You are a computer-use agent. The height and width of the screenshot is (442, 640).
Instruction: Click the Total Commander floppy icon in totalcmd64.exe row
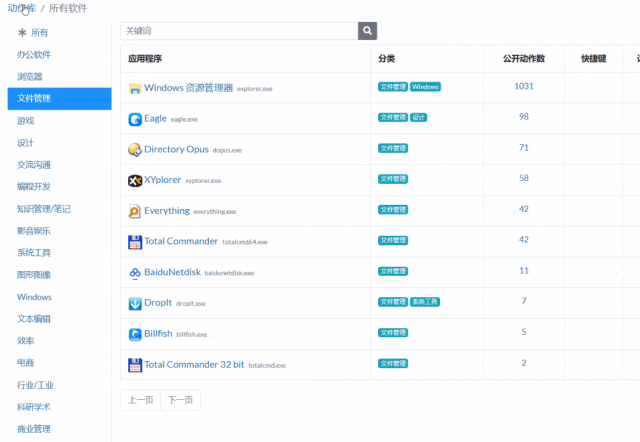[135, 242]
